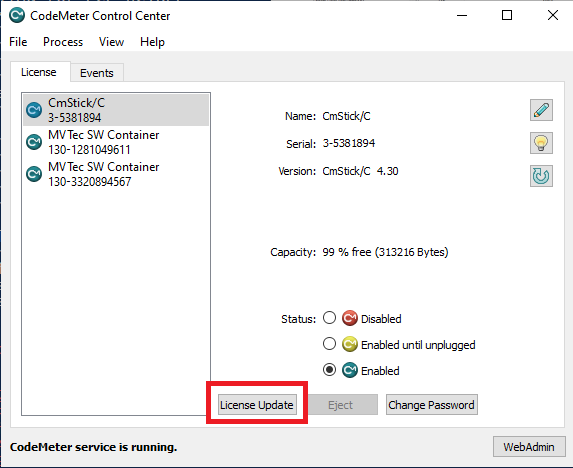
Task: Click the CodeMeter logo in title bar
Action: pos(17,16)
